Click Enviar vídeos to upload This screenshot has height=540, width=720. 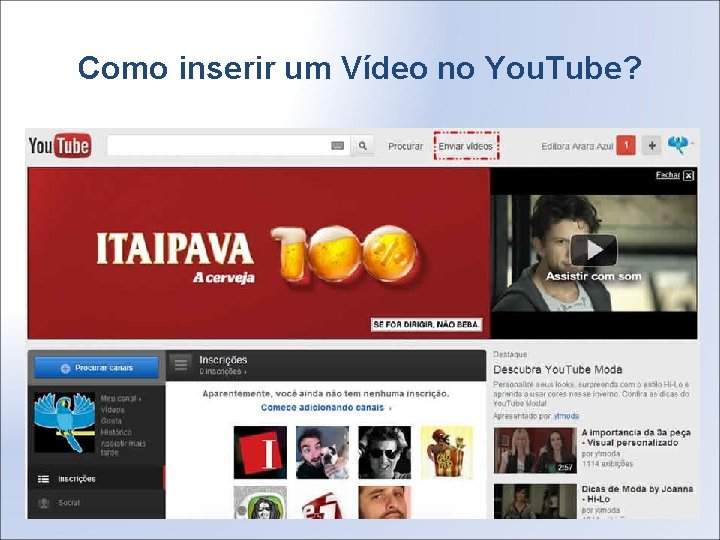pyautogui.click(x=466, y=146)
